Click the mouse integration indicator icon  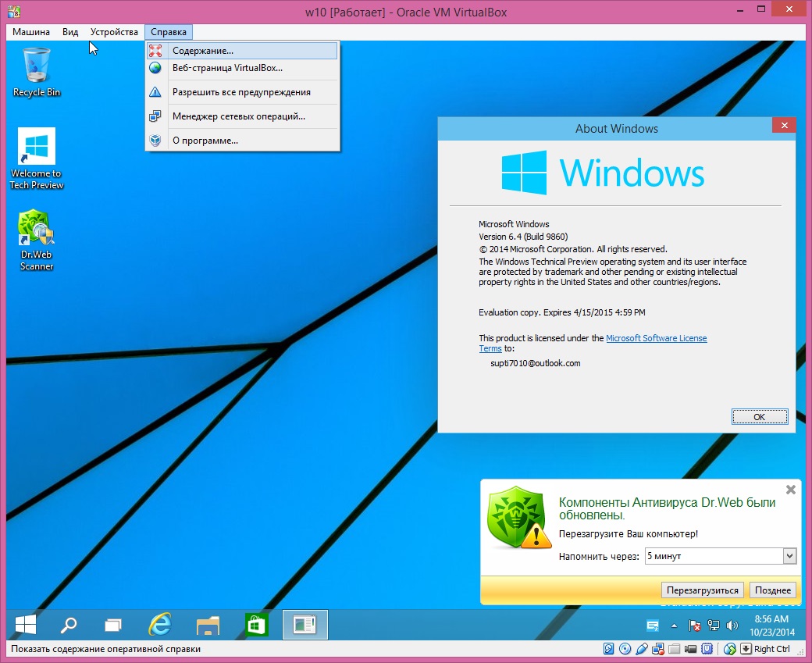(730, 649)
